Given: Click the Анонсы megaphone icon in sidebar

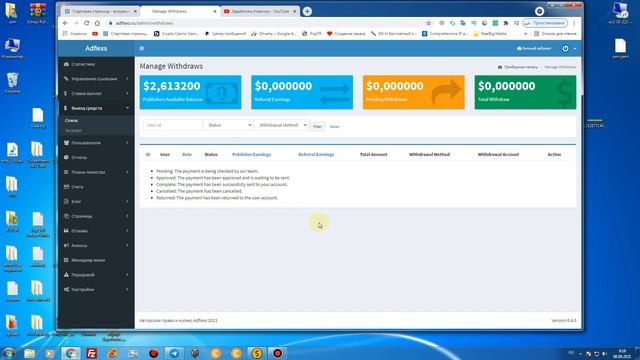Looking at the screenshot, I should click(67, 245).
